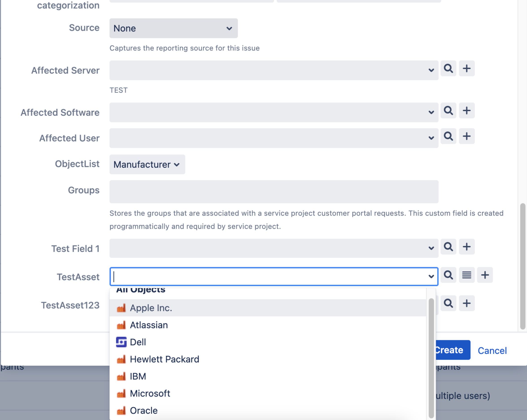Click the dialog's vertical scrollbar
This screenshot has height=420, width=527.
coord(523,266)
